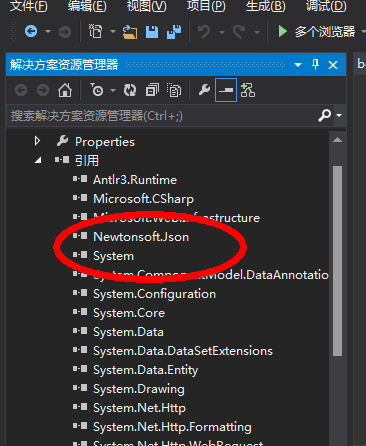Click the Save All icon in main toolbar
The height and width of the screenshot is (446, 366).
click(174, 32)
